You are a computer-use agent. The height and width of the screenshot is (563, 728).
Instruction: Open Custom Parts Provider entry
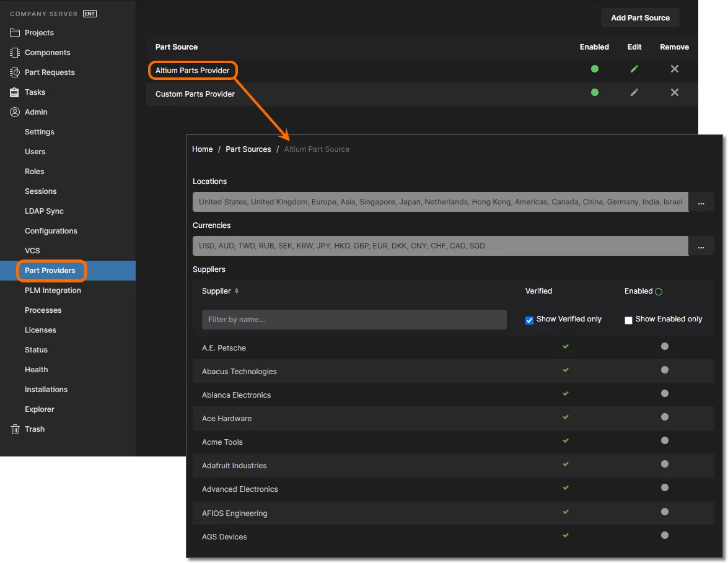195,94
